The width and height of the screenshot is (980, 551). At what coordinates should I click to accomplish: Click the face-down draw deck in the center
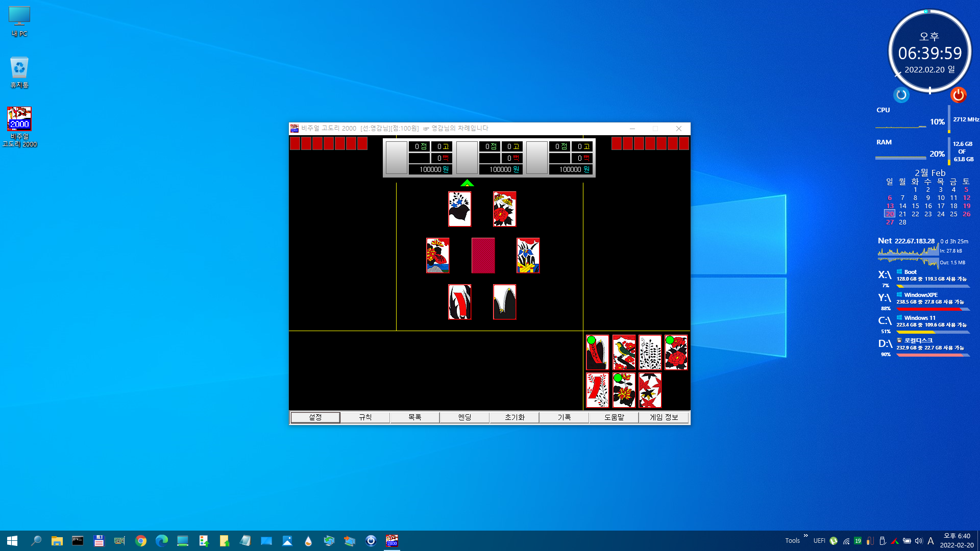coord(483,256)
